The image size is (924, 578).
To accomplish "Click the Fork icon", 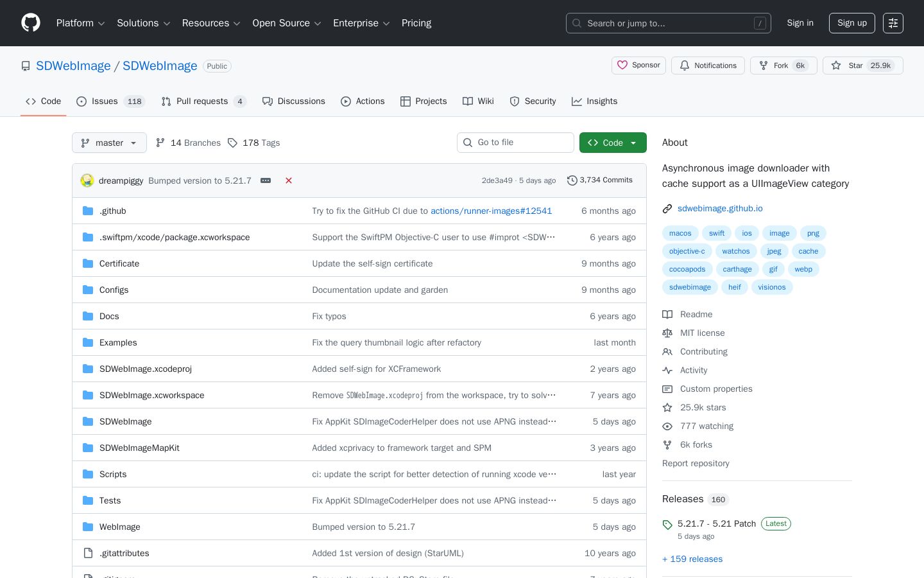I will pyautogui.click(x=764, y=66).
